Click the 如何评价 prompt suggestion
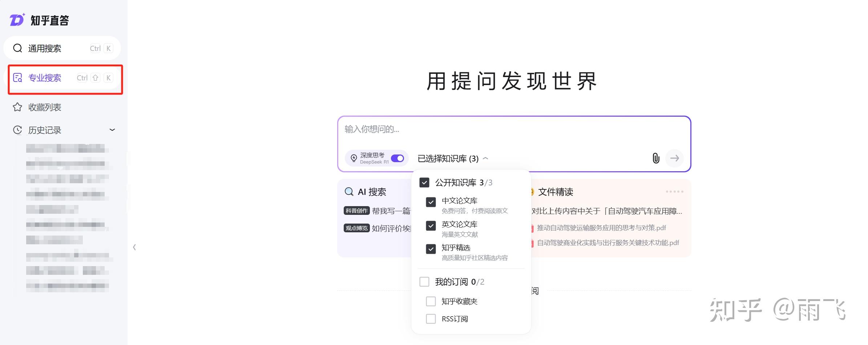The image size is (868, 345). [391, 228]
